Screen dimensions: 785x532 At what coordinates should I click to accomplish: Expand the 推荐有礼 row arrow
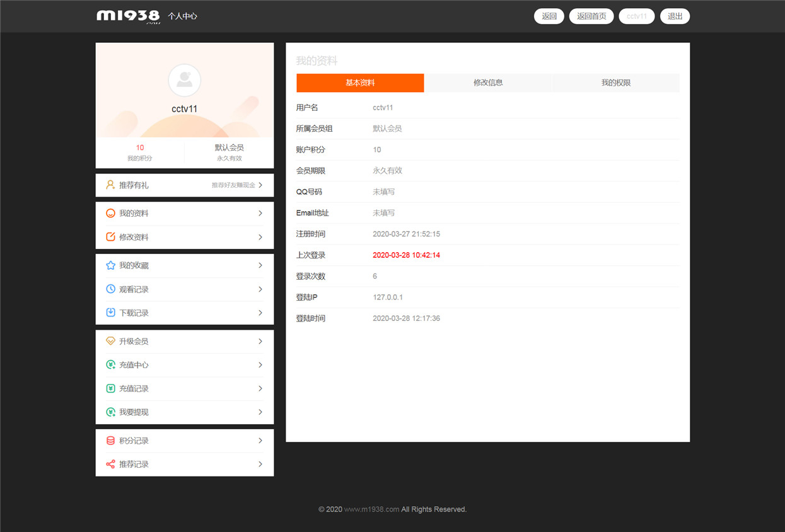pos(260,185)
